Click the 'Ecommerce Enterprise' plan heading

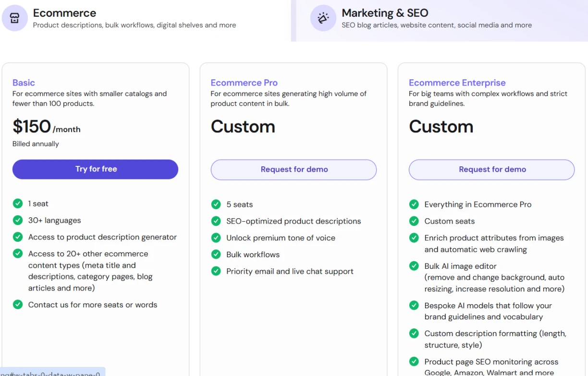click(x=457, y=83)
